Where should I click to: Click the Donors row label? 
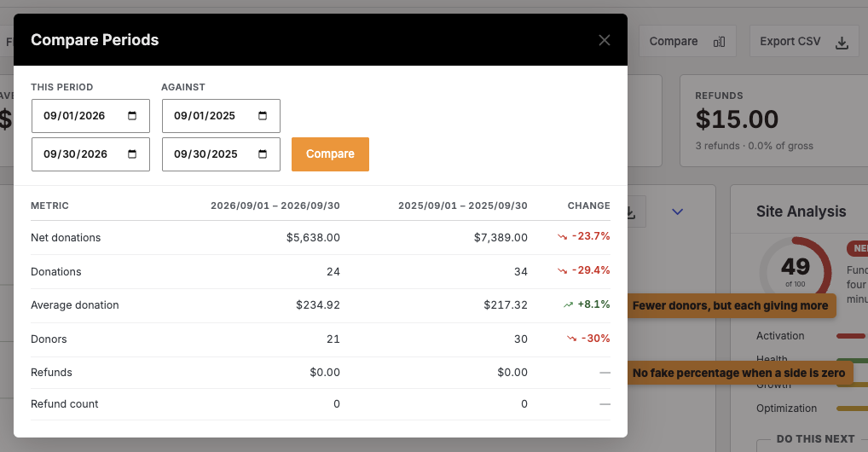(49, 339)
